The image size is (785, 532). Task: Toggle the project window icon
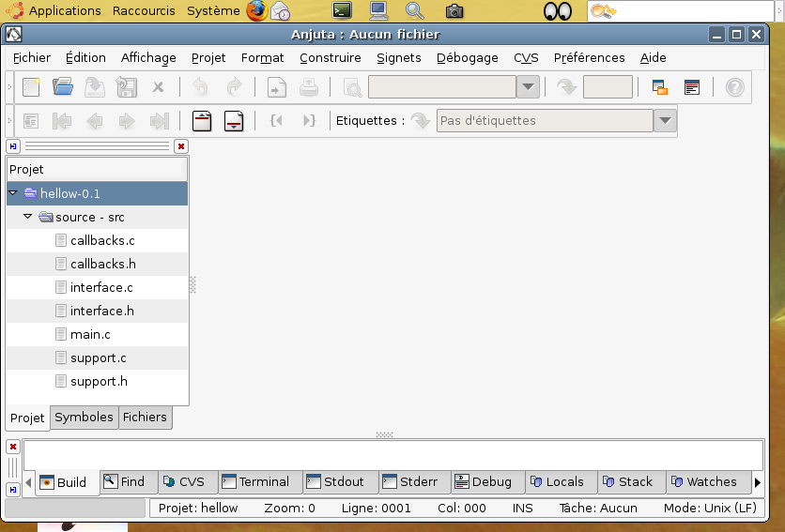coord(660,87)
